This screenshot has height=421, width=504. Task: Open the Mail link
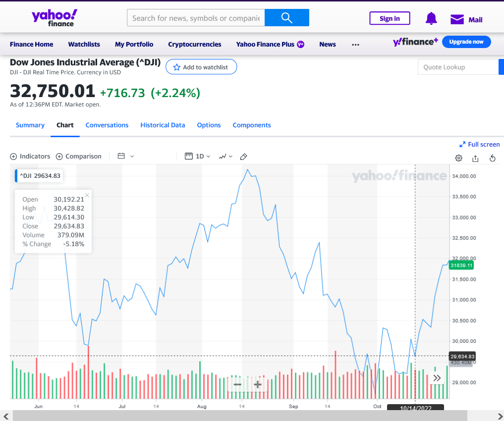[x=475, y=20]
